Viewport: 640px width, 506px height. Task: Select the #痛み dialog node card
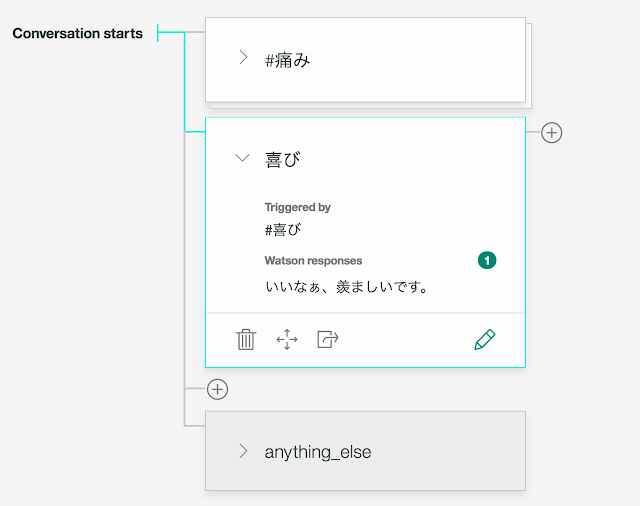click(365, 60)
